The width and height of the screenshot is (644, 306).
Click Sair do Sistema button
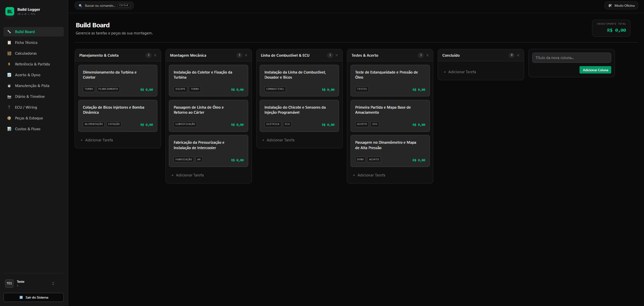coord(33,297)
